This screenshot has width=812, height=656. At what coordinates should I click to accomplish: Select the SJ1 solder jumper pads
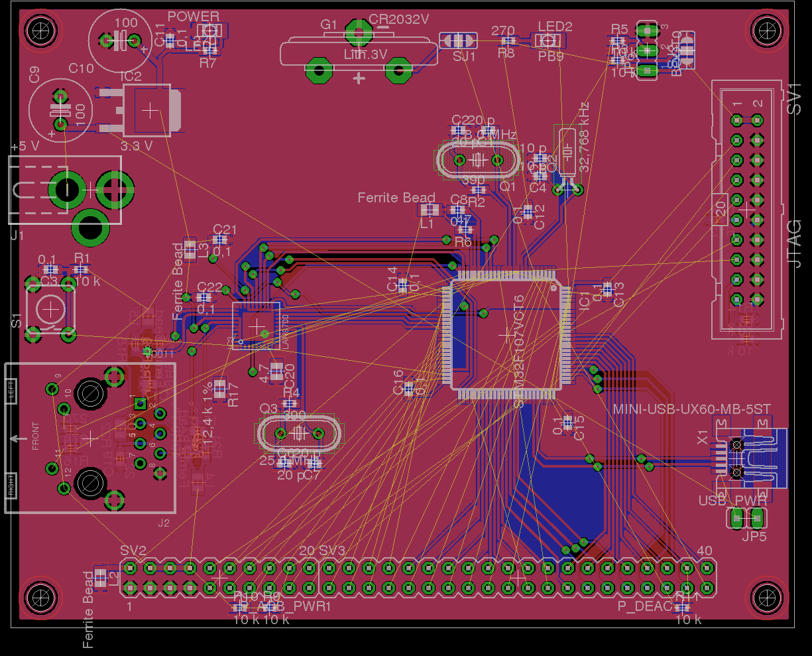457,40
